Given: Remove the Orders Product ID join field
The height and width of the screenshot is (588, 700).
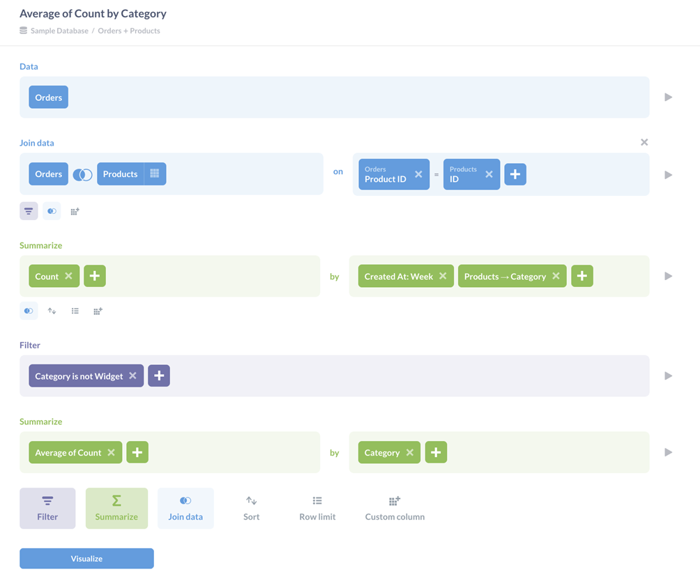Looking at the screenshot, I should [x=418, y=174].
